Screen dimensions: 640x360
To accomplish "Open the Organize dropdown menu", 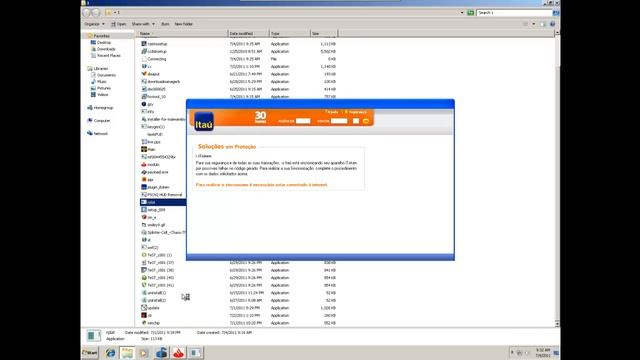I will tap(94, 24).
